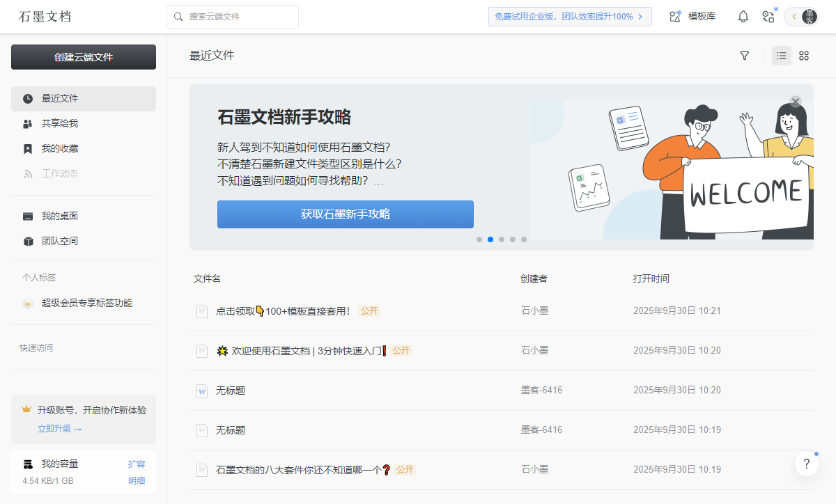The width and height of the screenshot is (836, 504).
Task: Close the welcome banner
Action: pyautogui.click(x=796, y=102)
